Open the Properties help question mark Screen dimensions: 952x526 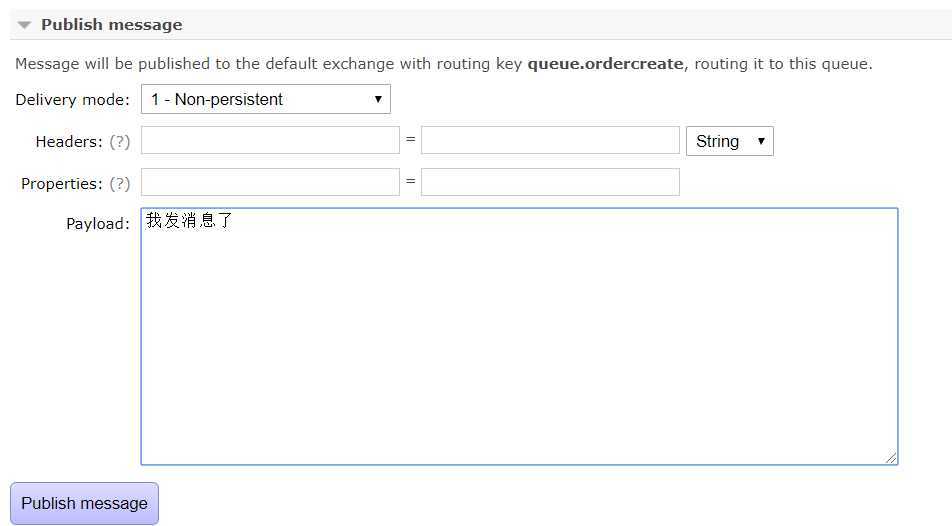point(120,183)
